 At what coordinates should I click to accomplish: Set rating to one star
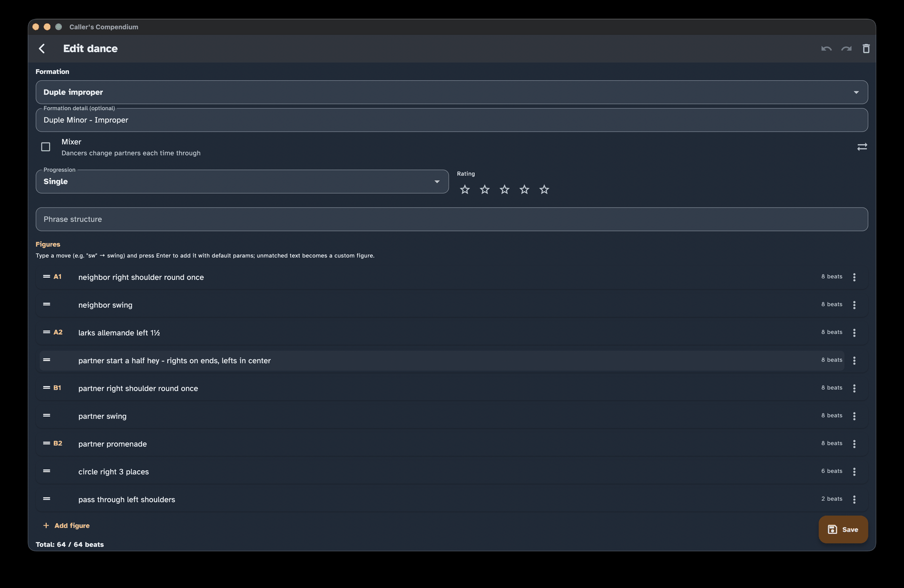click(465, 189)
